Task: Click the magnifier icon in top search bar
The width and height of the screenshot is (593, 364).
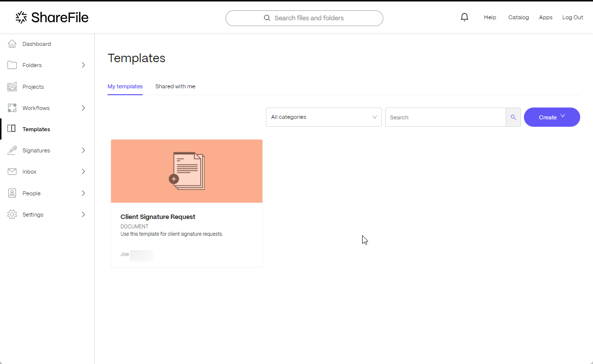Action: click(267, 18)
